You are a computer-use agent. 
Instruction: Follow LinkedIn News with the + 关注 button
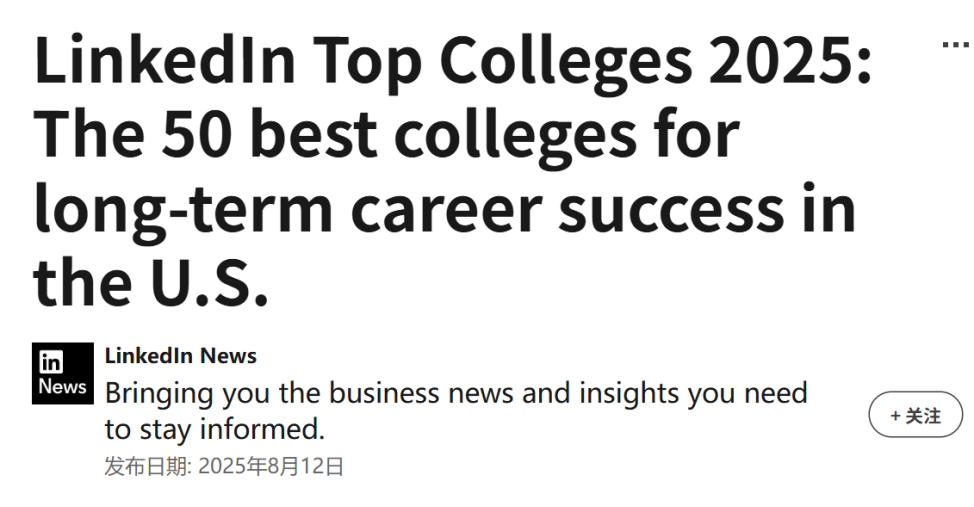tap(916, 414)
